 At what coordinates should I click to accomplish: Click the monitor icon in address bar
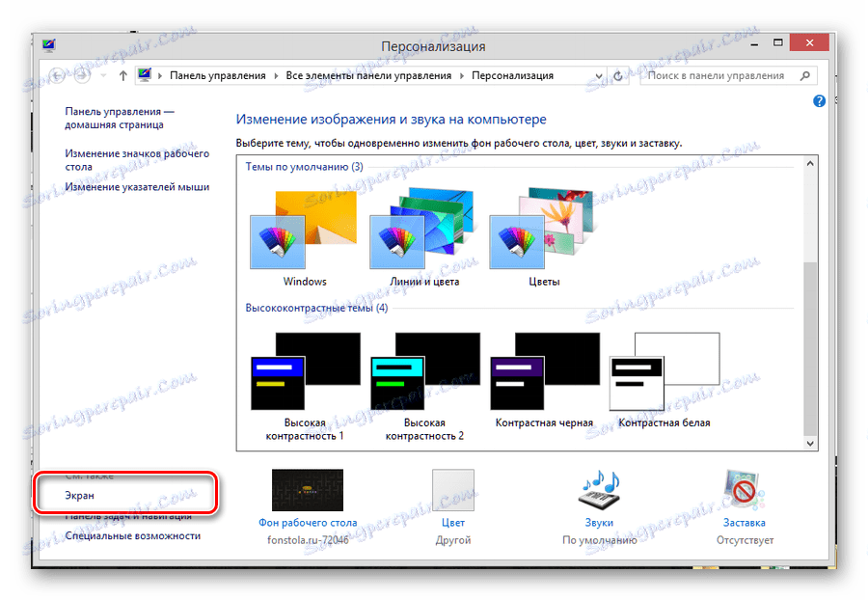coord(145,74)
